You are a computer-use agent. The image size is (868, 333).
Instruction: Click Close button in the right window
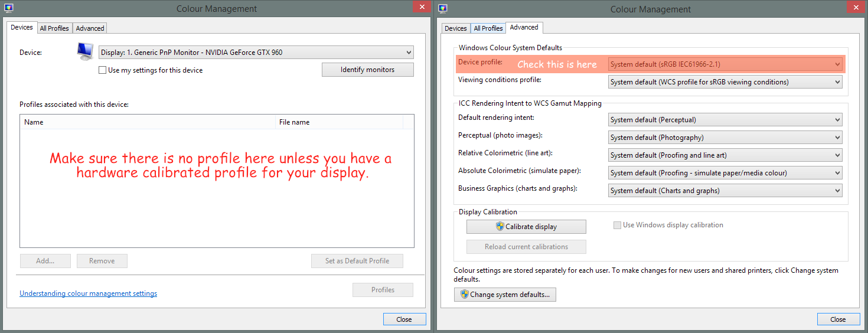point(838,319)
